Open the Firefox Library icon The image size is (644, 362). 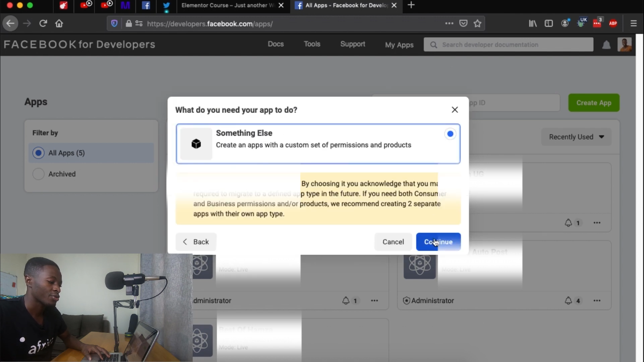533,24
